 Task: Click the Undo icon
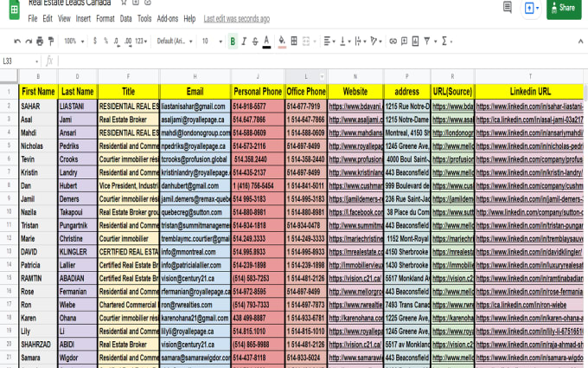(17, 42)
